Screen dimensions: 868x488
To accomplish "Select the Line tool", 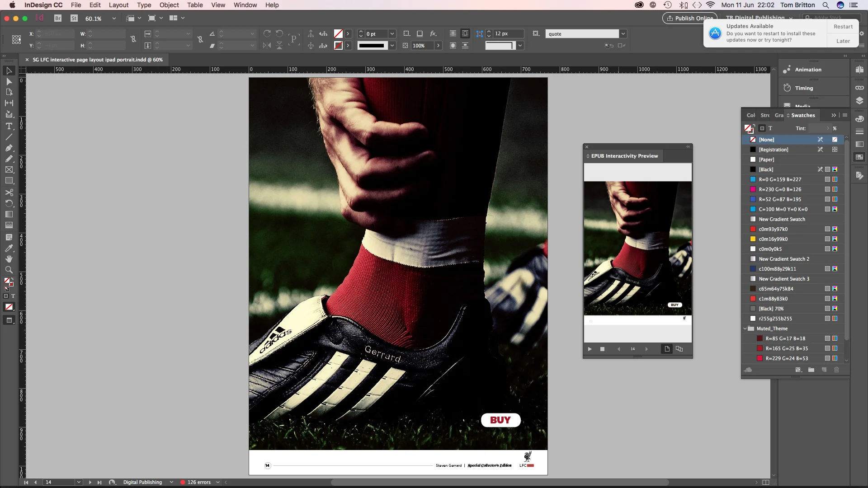I will coord(9,137).
